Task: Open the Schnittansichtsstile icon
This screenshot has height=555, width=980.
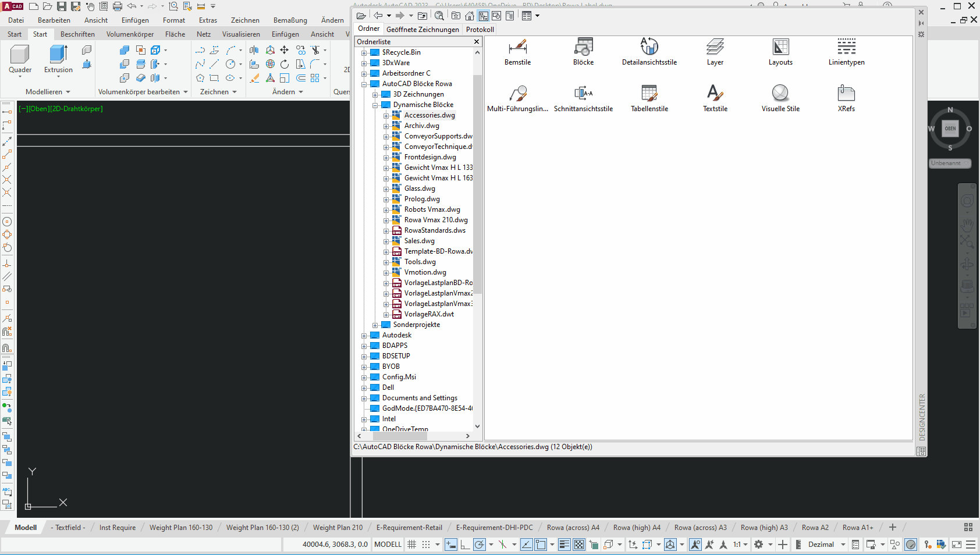Action: click(583, 98)
